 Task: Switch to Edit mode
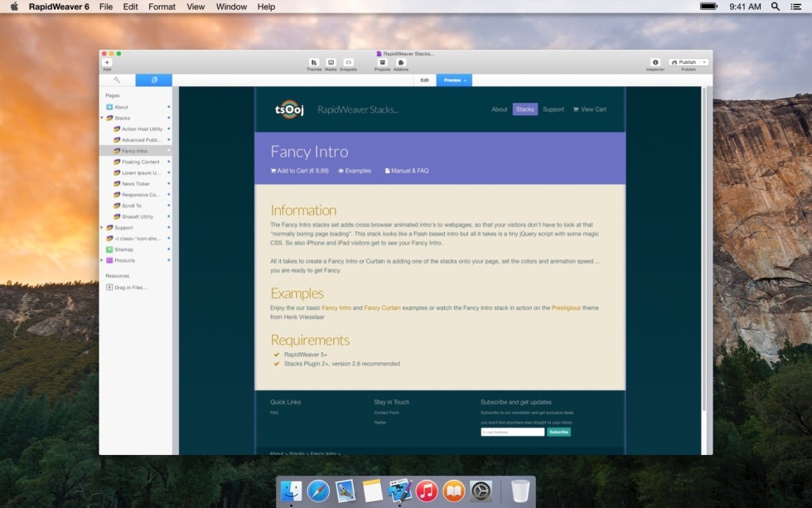(424, 80)
